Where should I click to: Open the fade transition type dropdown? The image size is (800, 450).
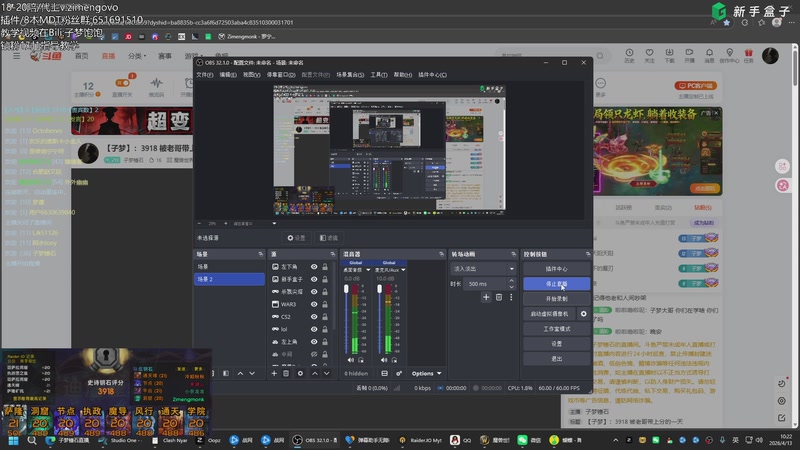(x=480, y=269)
